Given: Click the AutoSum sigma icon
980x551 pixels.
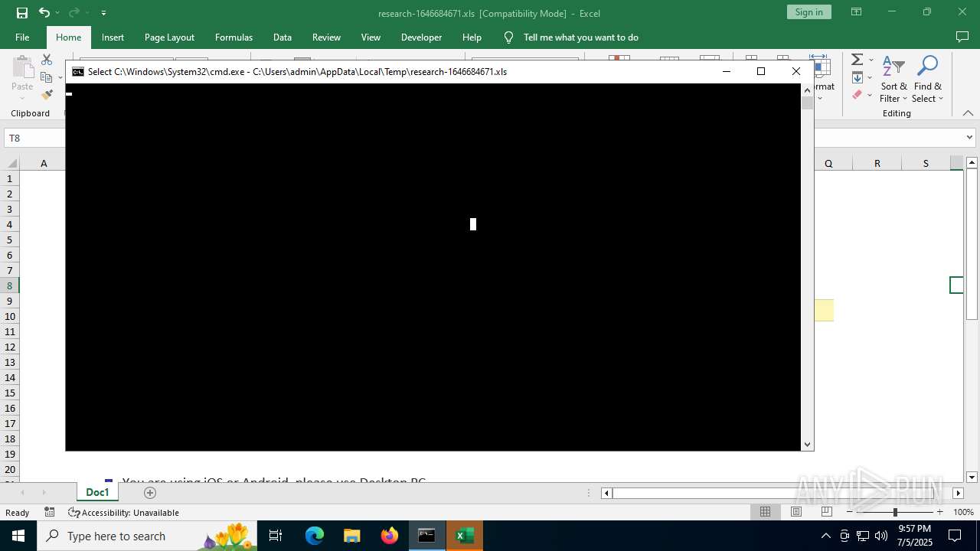Looking at the screenshot, I should 857,60.
